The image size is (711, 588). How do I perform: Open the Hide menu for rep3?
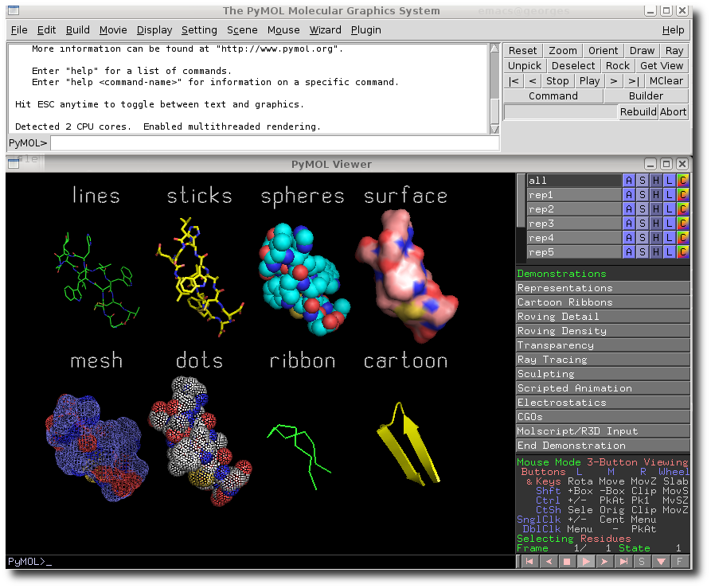point(656,224)
